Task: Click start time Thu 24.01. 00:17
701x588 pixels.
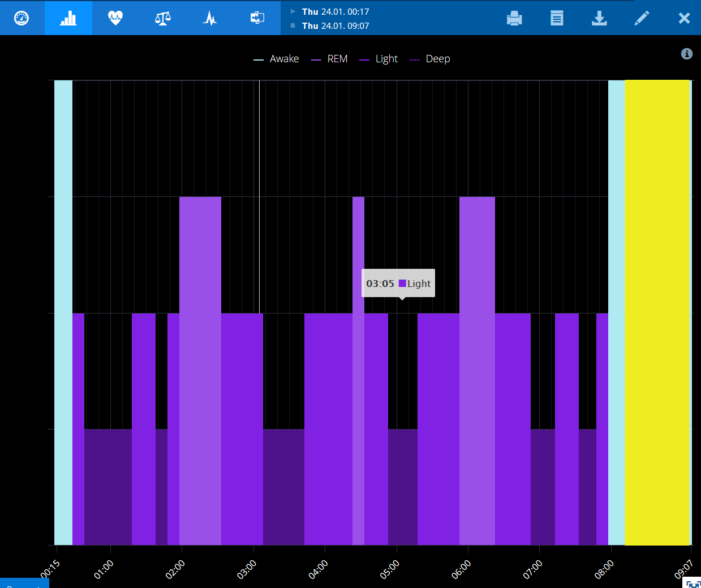Action: point(336,11)
